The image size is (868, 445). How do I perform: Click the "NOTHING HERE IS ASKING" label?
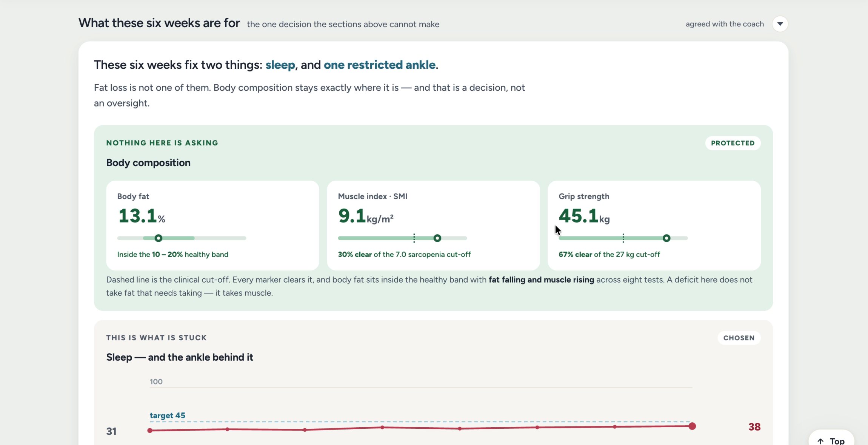162,143
